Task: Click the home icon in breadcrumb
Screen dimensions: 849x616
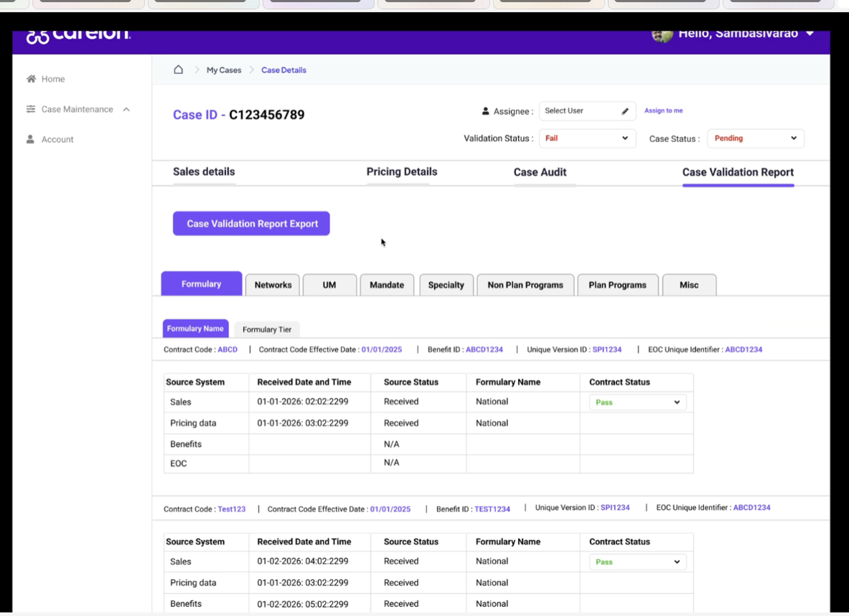Action: 179,70
